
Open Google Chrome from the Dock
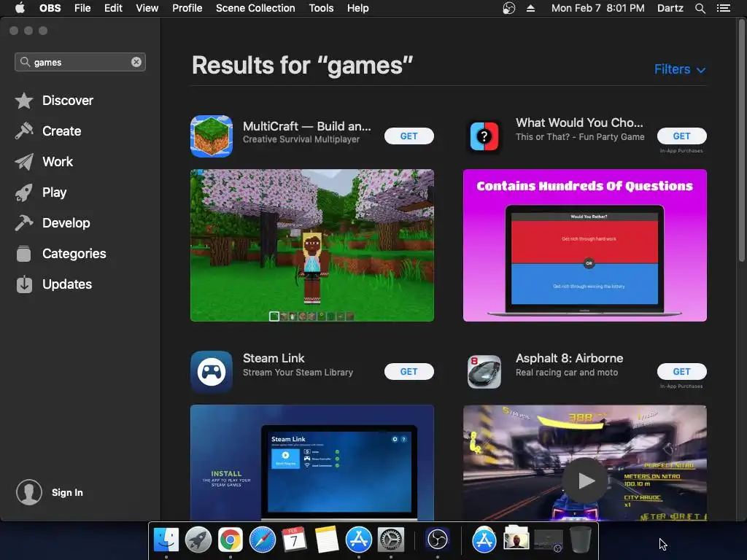coord(230,540)
